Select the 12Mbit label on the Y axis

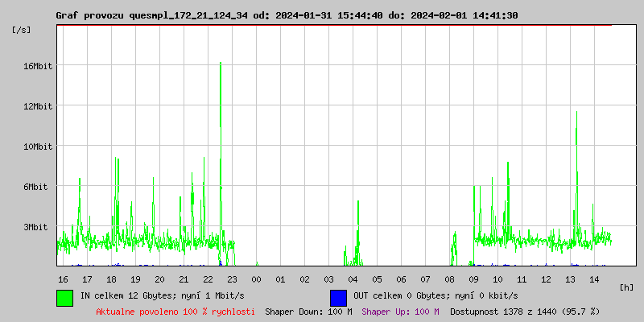tap(37, 106)
